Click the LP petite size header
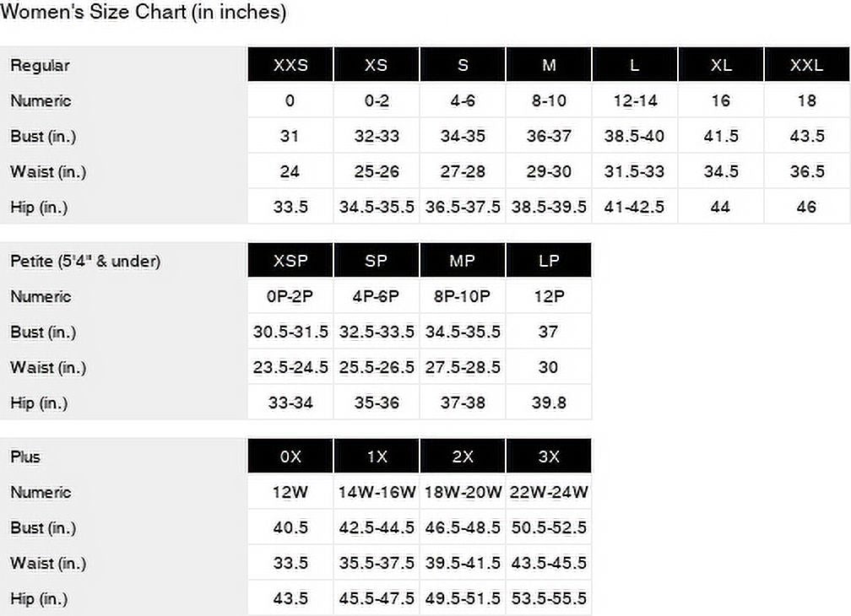This screenshot has width=851, height=616. [549, 261]
